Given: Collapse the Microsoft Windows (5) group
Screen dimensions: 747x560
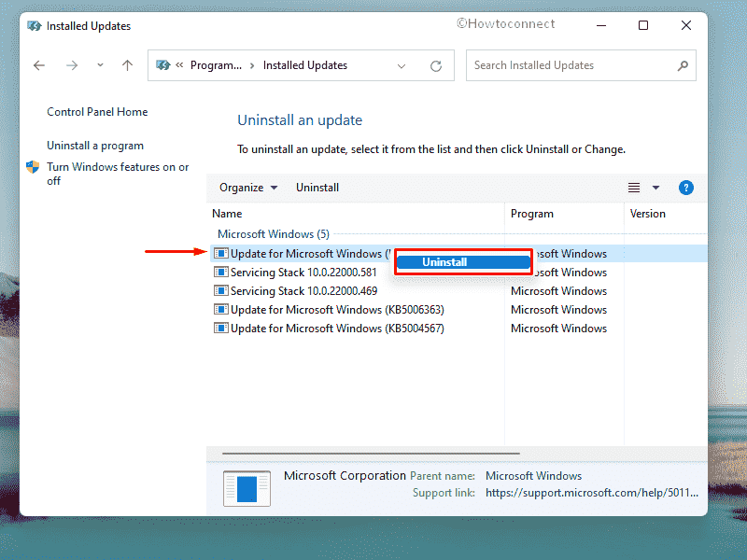Looking at the screenshot, I should point(274,234).
